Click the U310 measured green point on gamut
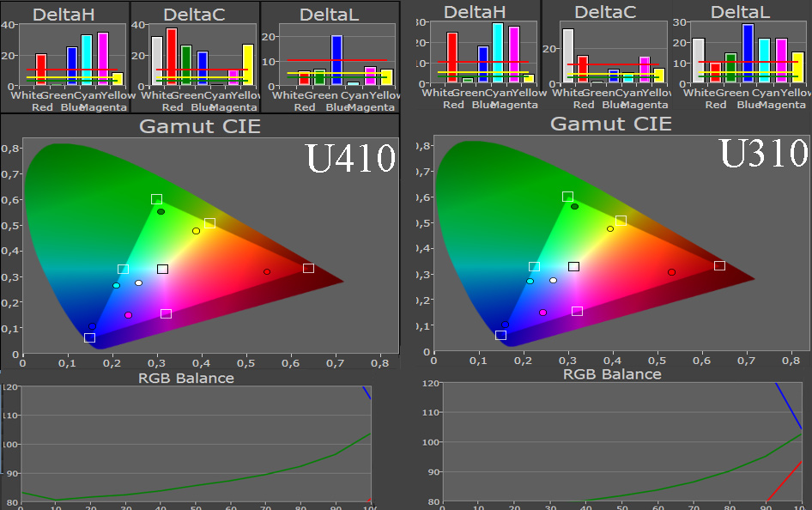 pyautogui.click(x=575, y=207)
